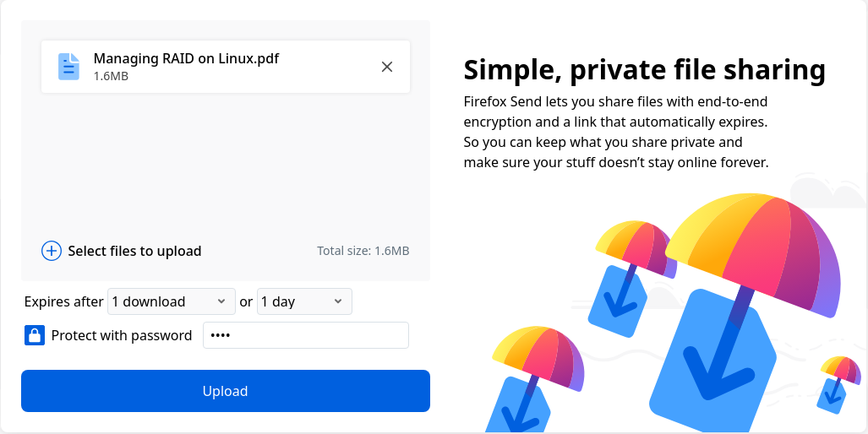Click the chevron arrow in day dropdown
Viewport: 868px width, 434px height.
tap(337, 301)
